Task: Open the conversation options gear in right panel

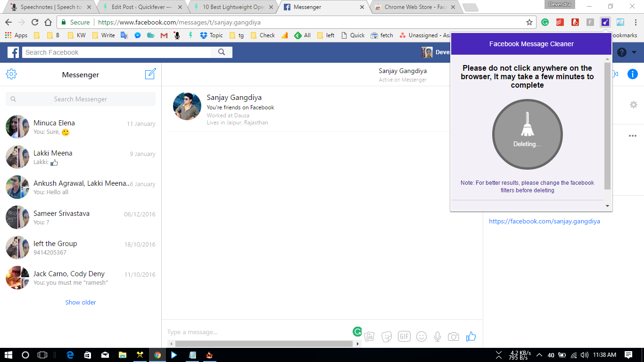Action: tap(633, 105)
